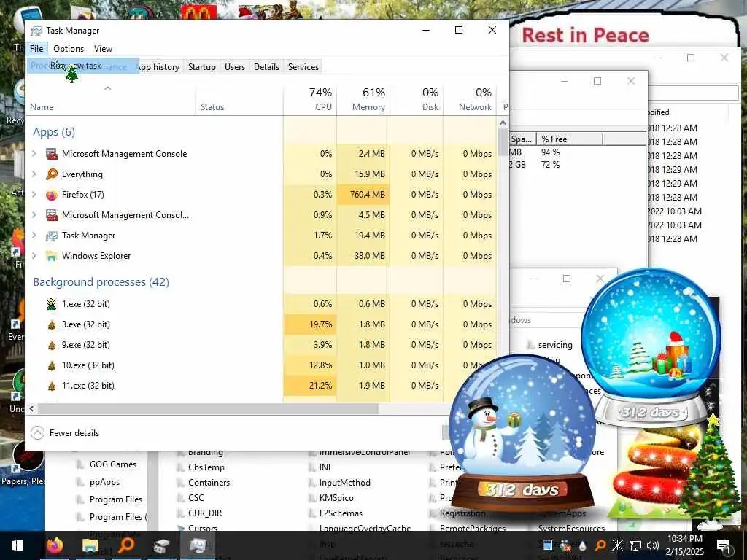Select the 10.exe Christmas tree icon
The width and height of the screenshot is (747, 560).
(52, 366)
